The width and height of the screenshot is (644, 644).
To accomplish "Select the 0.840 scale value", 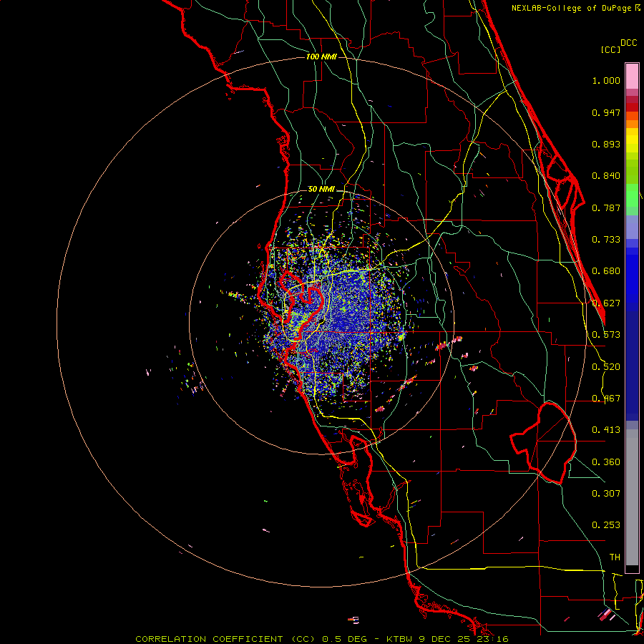I will tap(606, 176).
